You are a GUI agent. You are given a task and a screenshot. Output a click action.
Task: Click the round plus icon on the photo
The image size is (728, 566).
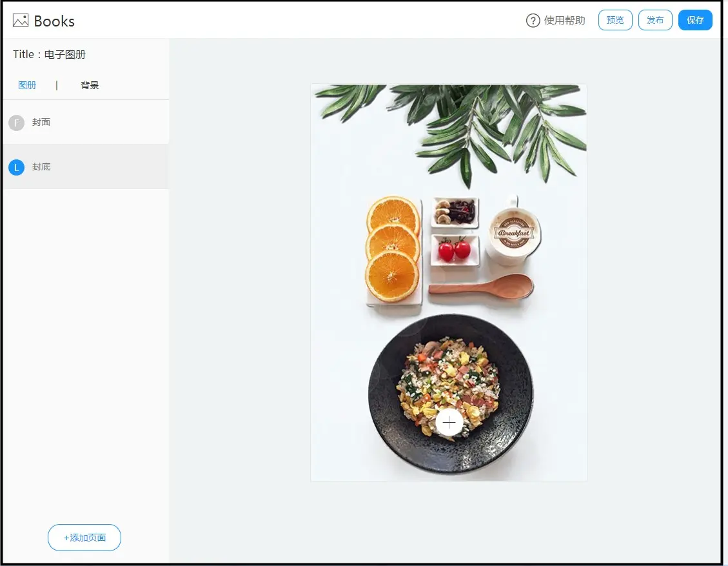click(x=449, y=423)
